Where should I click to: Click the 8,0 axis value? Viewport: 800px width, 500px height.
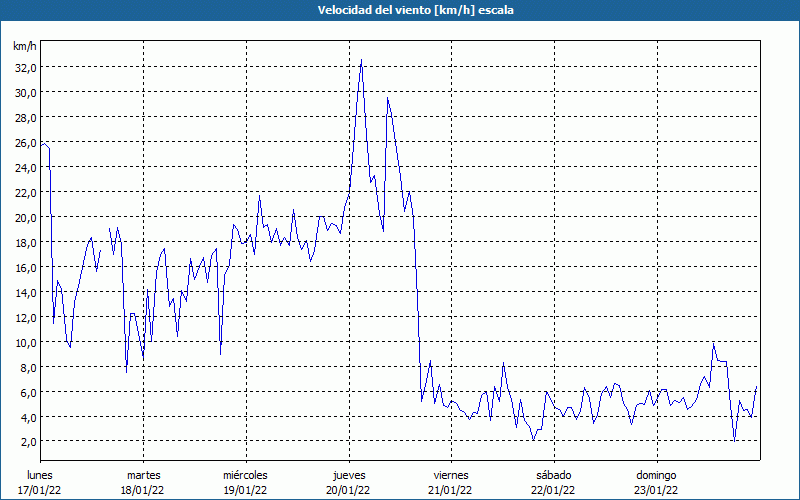coord(29,367)
